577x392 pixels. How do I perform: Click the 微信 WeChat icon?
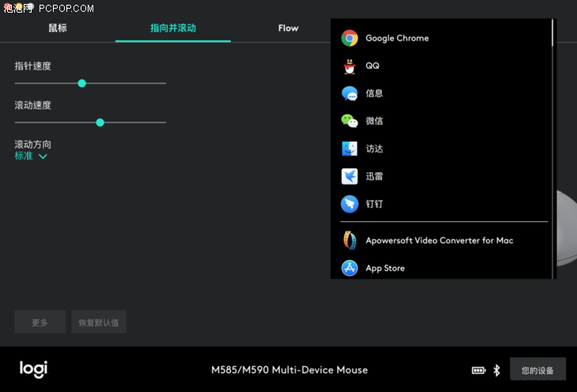click(349, 121)
